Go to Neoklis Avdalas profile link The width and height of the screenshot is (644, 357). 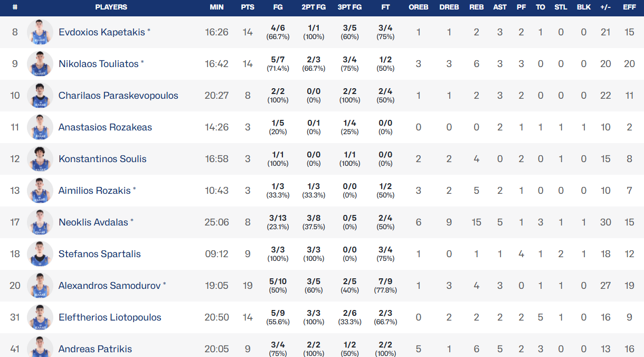coord(93,222)
